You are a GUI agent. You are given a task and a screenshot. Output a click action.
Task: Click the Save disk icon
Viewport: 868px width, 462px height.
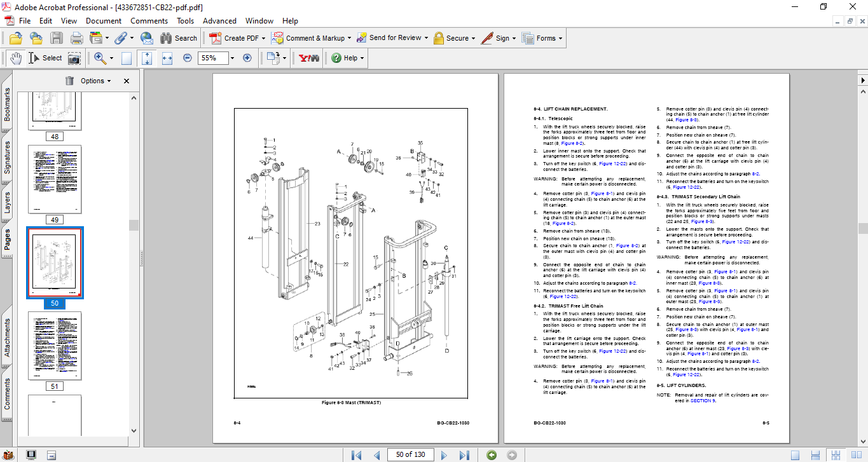pos(57,38)
